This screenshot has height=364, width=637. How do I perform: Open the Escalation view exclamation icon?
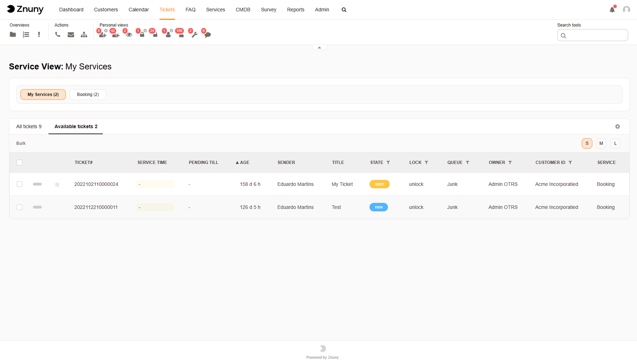[x=39, y=34]
